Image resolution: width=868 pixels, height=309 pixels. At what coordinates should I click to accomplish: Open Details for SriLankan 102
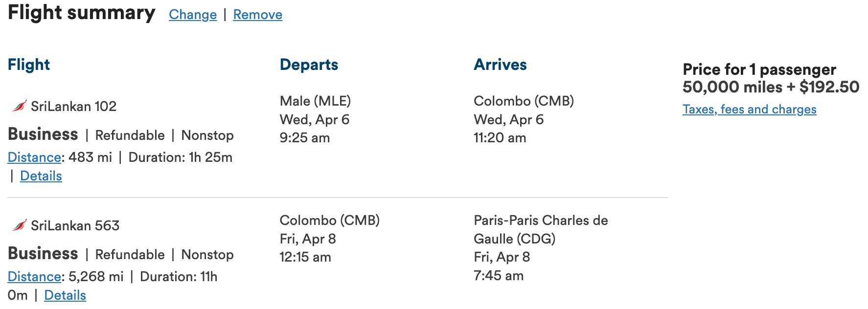[41, 176]
